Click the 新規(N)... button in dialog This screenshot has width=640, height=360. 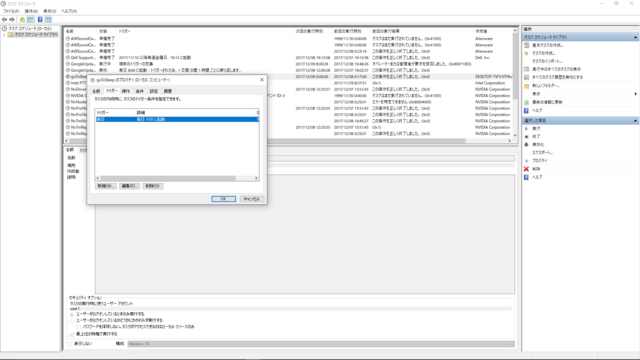click(106, 186)
